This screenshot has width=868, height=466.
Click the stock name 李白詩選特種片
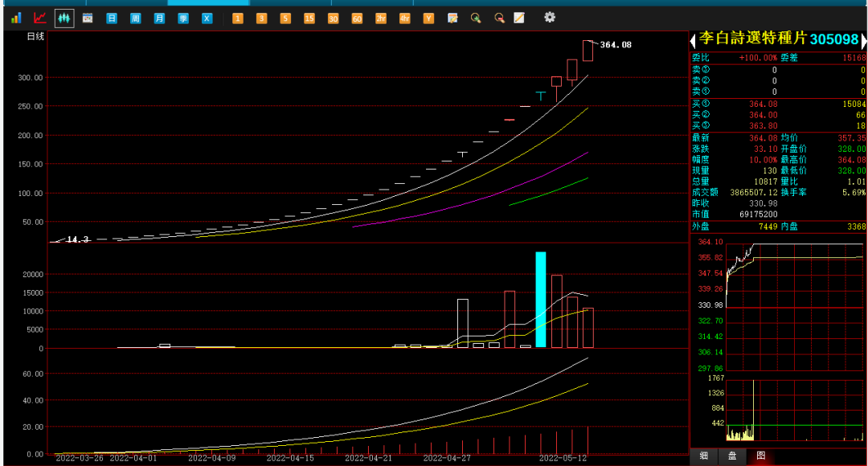click(752, 39)
